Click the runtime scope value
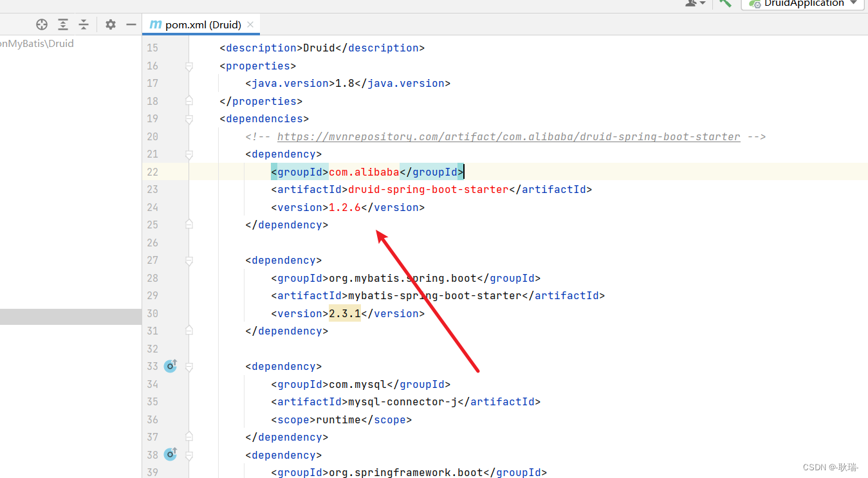 point(338,419)
